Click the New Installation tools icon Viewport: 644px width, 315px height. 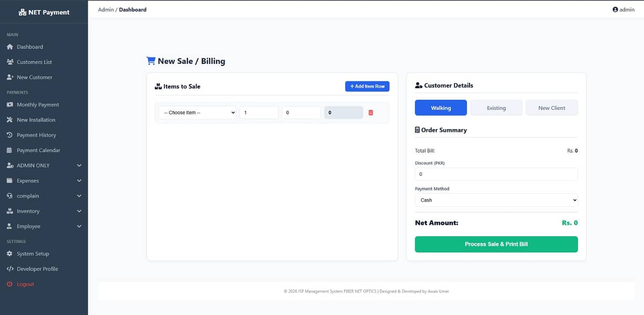(10, 120)
